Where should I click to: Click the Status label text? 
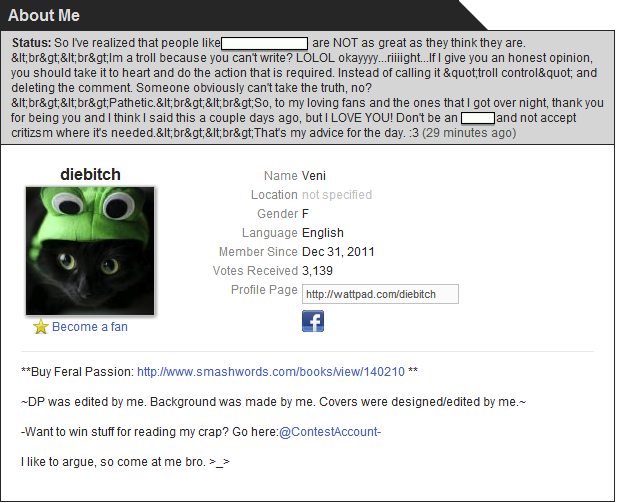[x=31, y=43]
